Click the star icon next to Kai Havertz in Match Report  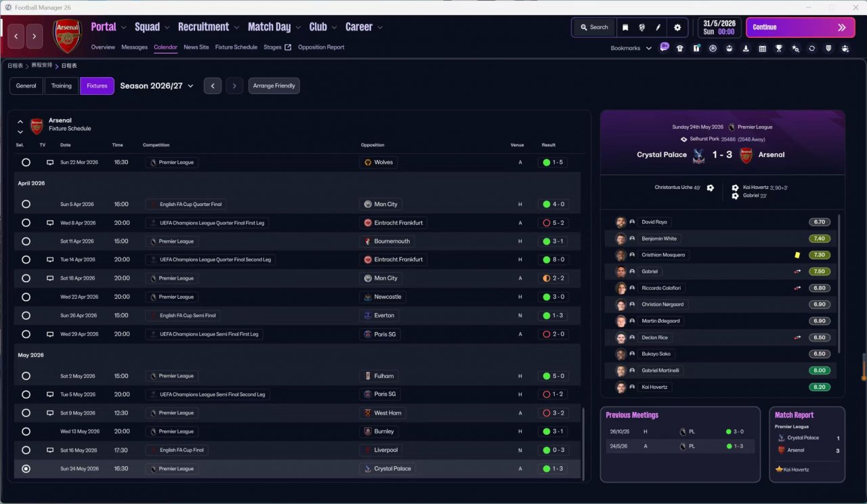coord(779,469)
